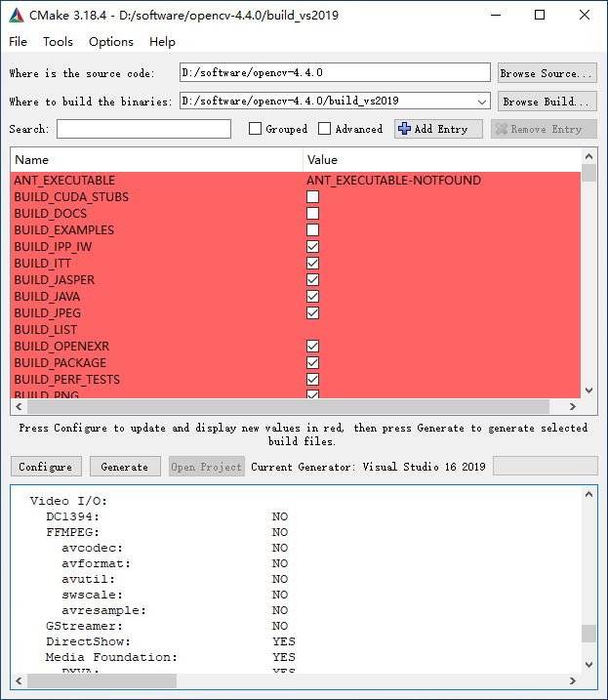Open the Tools menu

58,42
